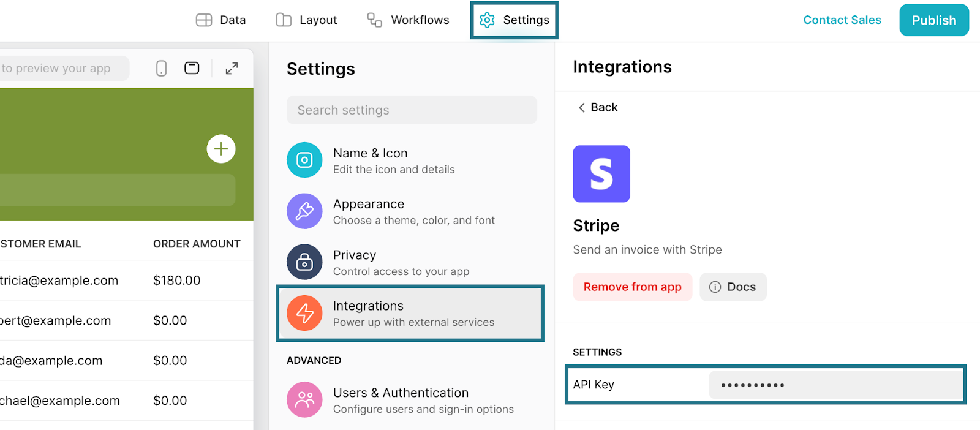Click the Stripe logo
This screenshot has width=980, height=430.
601,174
